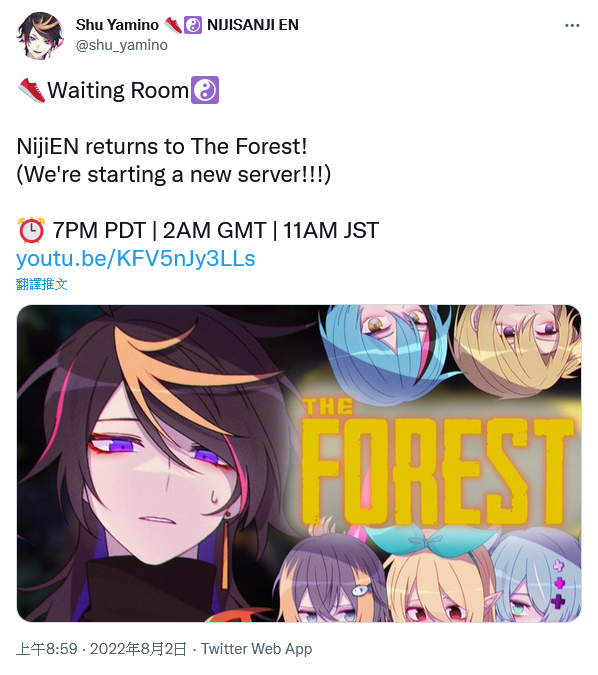The height and width of the screenshot is (675, 598).
Task: Click the sneaker emoji before Waiting Room
Action: click(31, 90)
